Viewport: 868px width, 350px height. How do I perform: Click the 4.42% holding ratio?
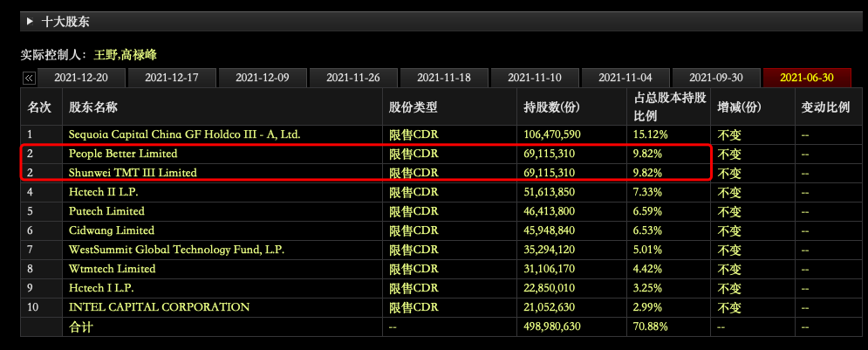click(x=647, y=269)
